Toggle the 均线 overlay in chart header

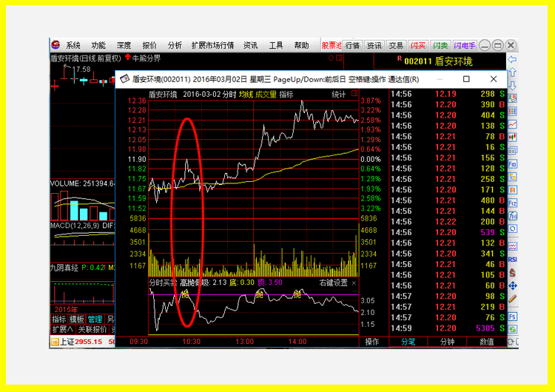click(246, 95)
